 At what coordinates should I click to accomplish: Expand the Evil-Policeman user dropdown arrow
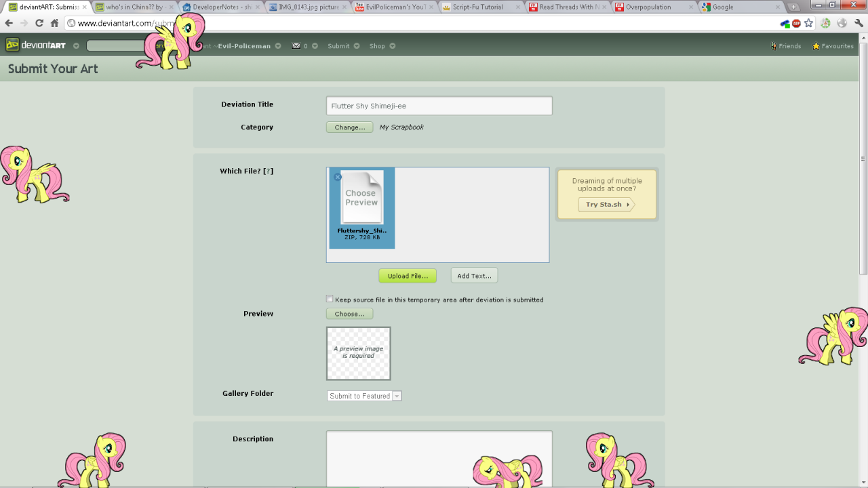pyautogui.click(x=278, y=46)
